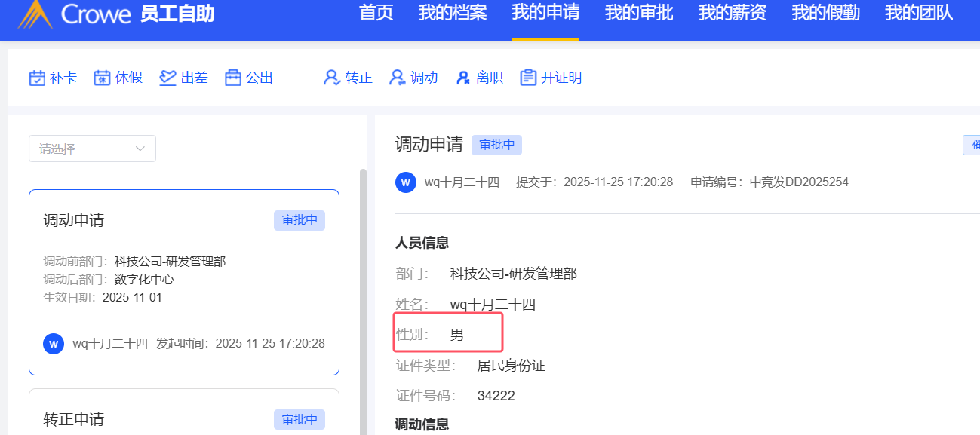Viewport: 980px width, 435px height.
Task: Switch to 我的档案 tab
Action: pyautogui.click(x=453, y=13)
